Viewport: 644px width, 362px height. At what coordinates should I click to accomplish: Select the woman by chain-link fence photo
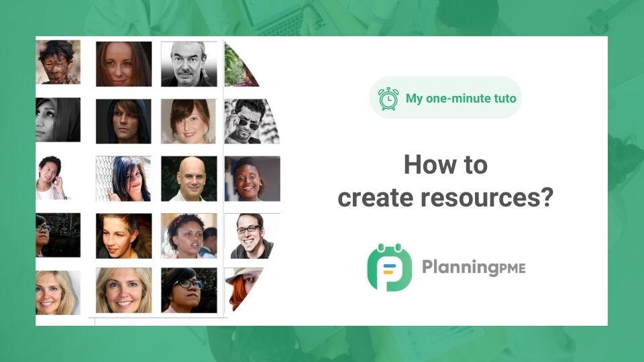pos(123,179)
